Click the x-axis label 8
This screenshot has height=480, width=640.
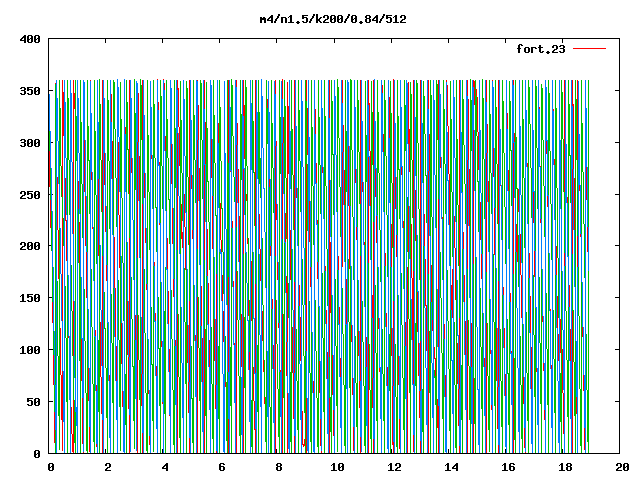279,467
